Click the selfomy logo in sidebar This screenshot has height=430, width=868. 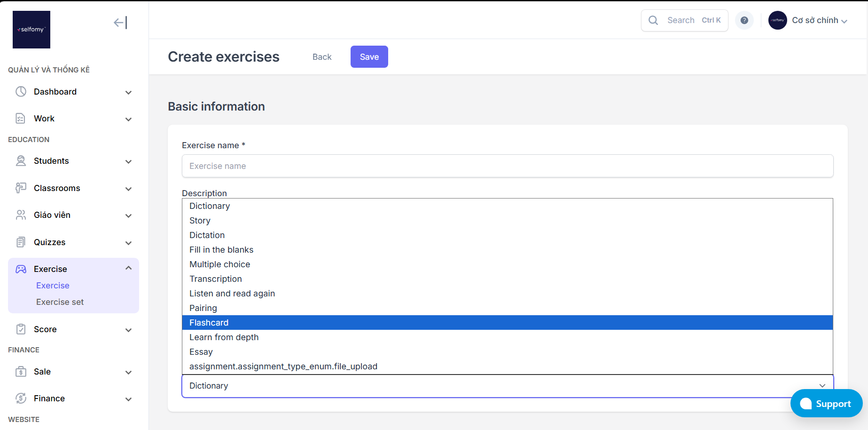point(31,30)
